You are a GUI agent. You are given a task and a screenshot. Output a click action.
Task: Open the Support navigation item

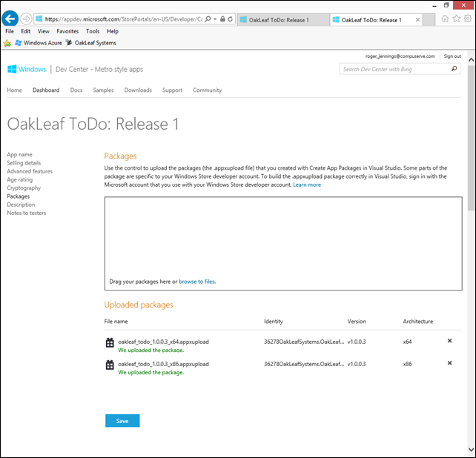(x=172, y=90)
